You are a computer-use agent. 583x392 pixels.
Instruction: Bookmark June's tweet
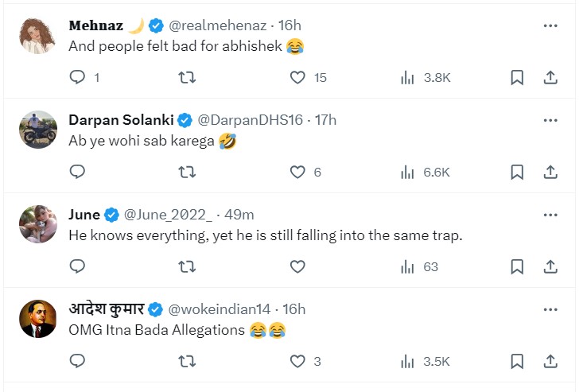pyautogui.click(x=517, y=266)
